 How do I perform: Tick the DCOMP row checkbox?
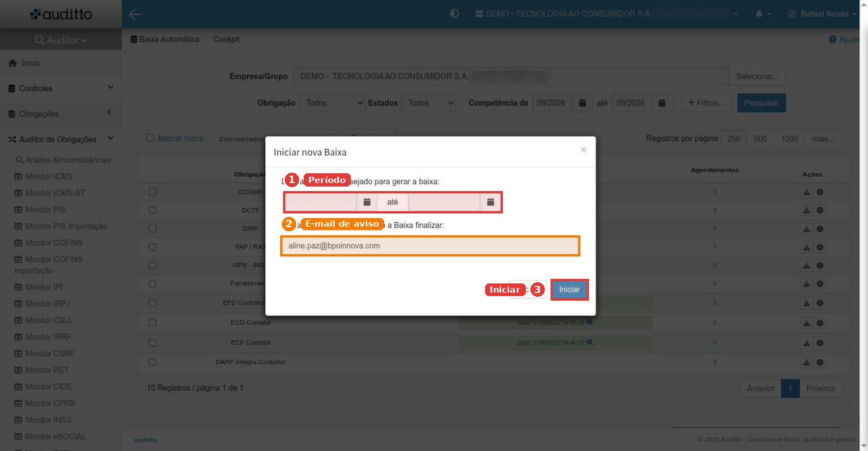(x=152, y=192)
